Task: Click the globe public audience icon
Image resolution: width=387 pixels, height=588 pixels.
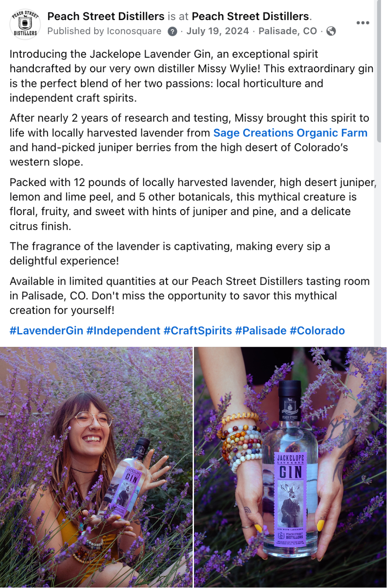Action: click(331, 31)
